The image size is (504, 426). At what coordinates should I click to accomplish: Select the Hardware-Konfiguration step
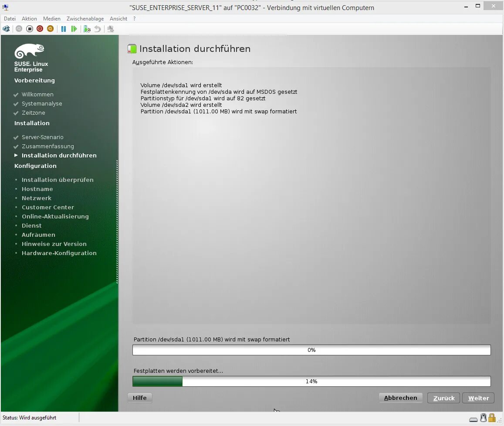pyautogui.click(x=59, y=253)
